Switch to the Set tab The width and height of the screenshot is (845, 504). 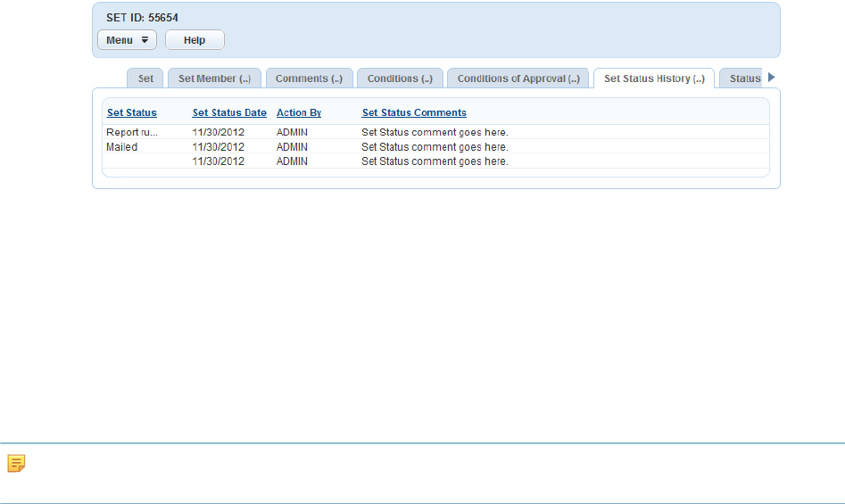point(145,78)
